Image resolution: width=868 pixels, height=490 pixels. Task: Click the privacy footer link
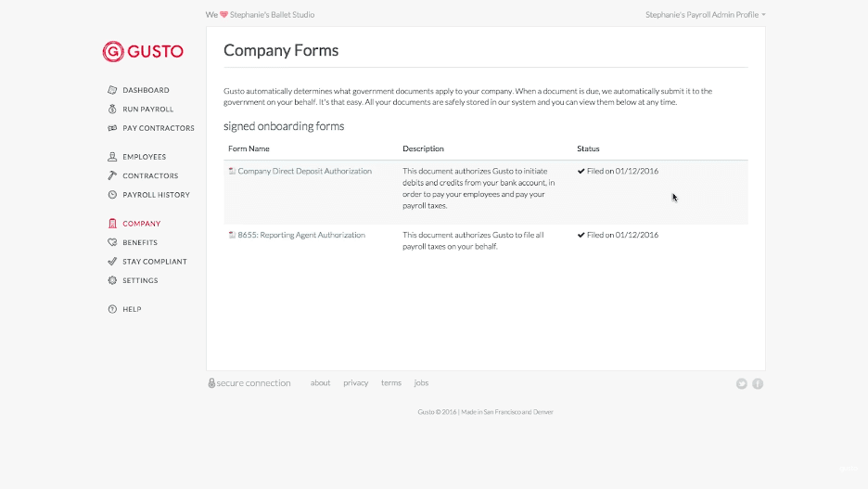[355, 383]
